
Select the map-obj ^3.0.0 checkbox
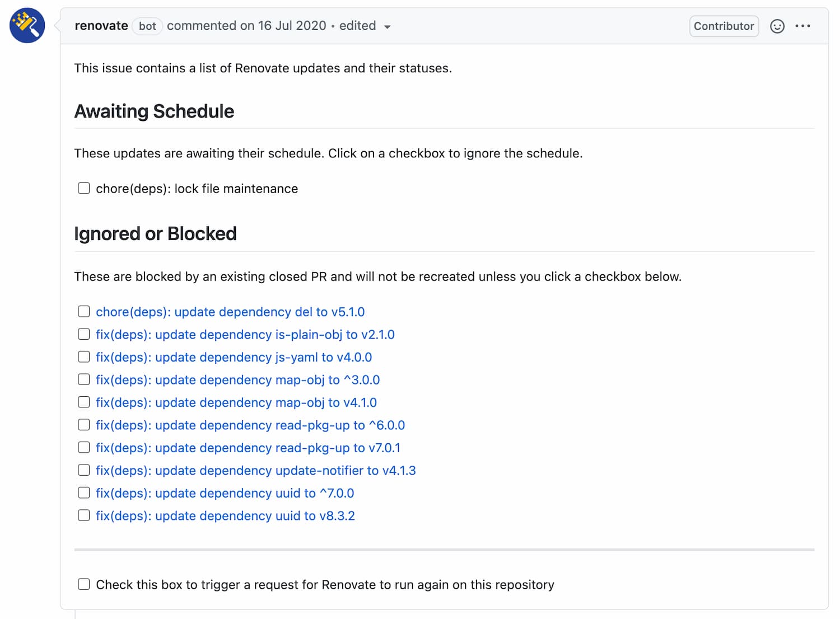(84, 379)
